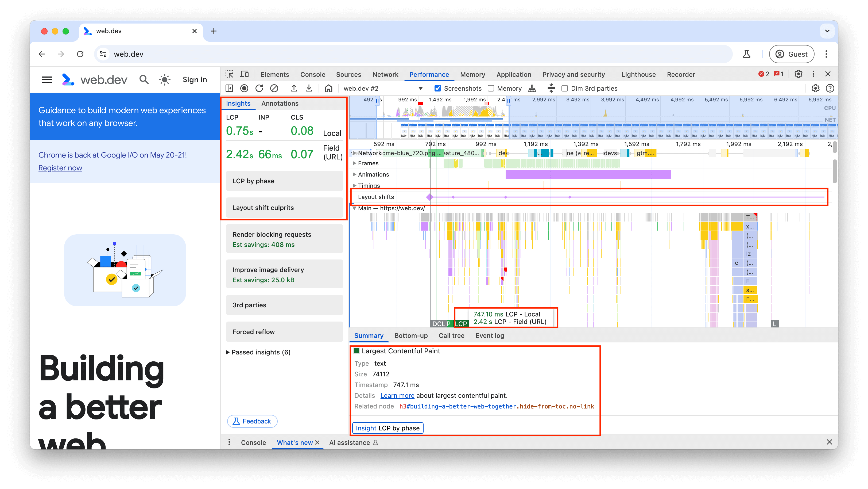Screen dimensions: 868x489
Task: Click the download profile icon
Action: pyautogui.click(x=309, y=88)
